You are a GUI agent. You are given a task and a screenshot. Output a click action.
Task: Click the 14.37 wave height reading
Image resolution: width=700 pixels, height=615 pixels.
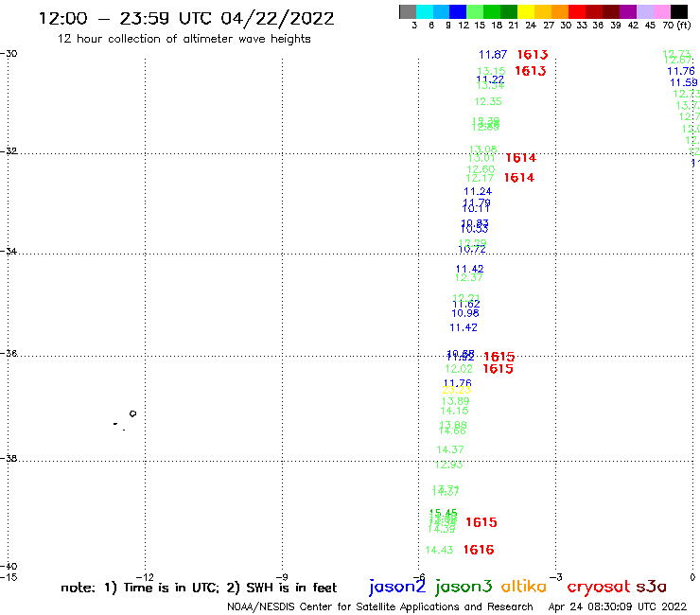coord(450,449)
